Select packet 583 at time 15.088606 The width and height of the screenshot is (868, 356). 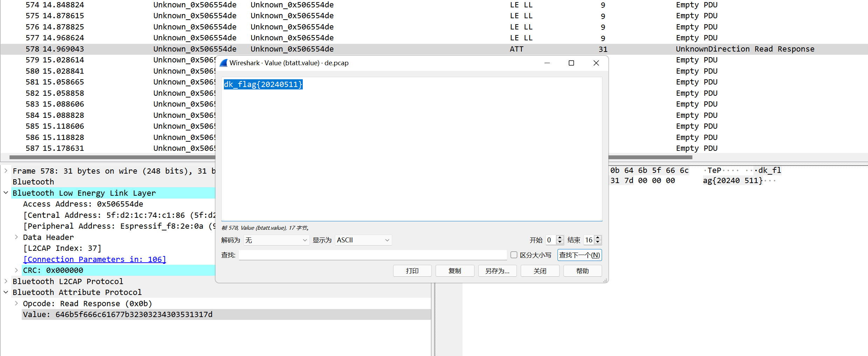click(x=108, y=104)
